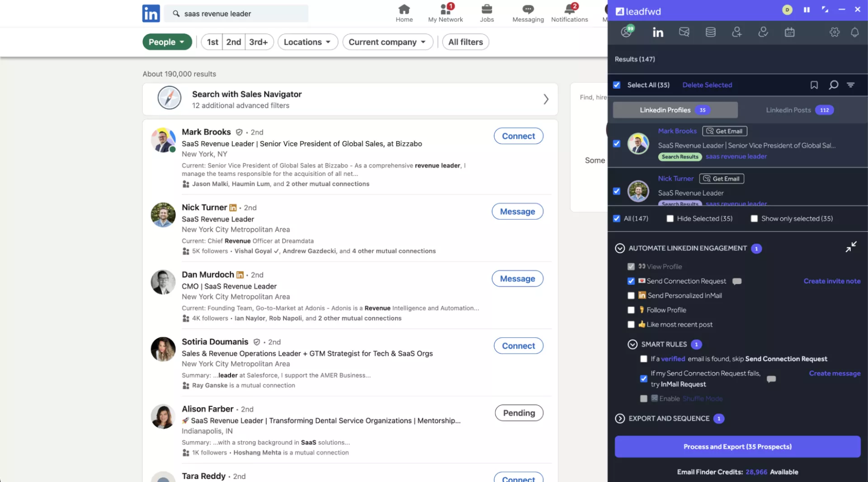
Task: Collapse the automation panel with arrows icon
Action: click(851, 247)
